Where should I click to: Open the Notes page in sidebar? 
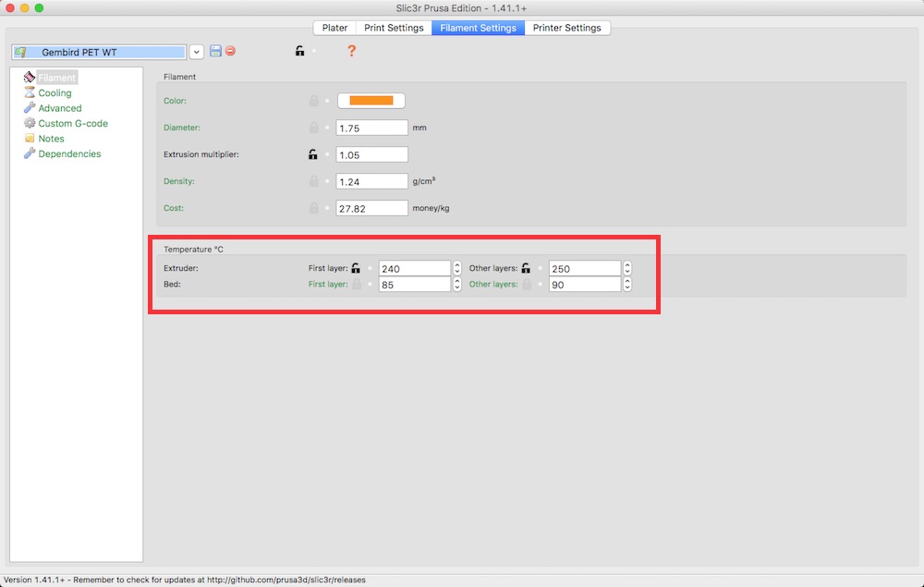pyautogui.click(x=51, y=139)
